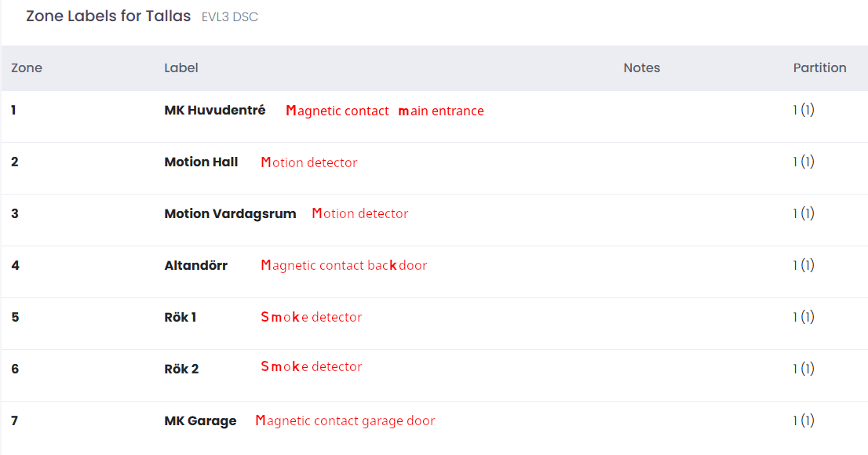The image size is (868, 455).
Task: Open the MK Garage zone label
Action: (x=200, y=420)
